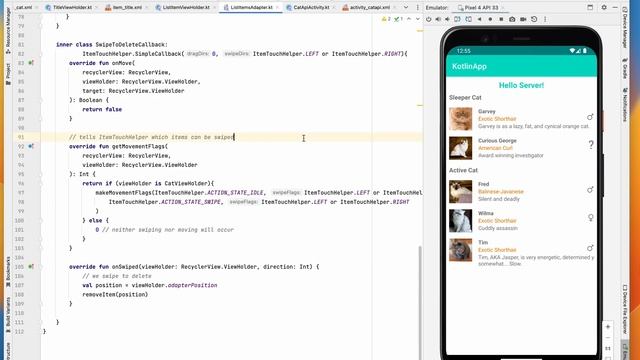Click the editor vertical scrollbar
The image size is (640, 360).
tap(420, 302)
